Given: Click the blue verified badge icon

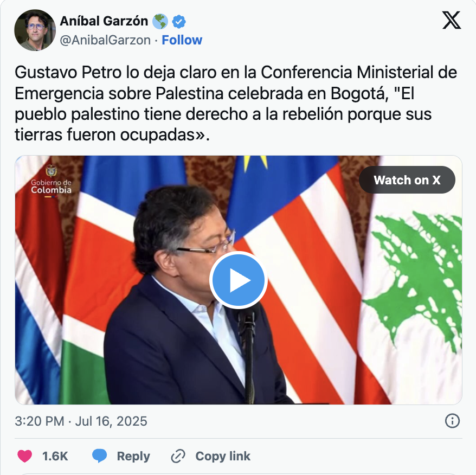Looking at the screenshot, I should [x=179, y=22].
